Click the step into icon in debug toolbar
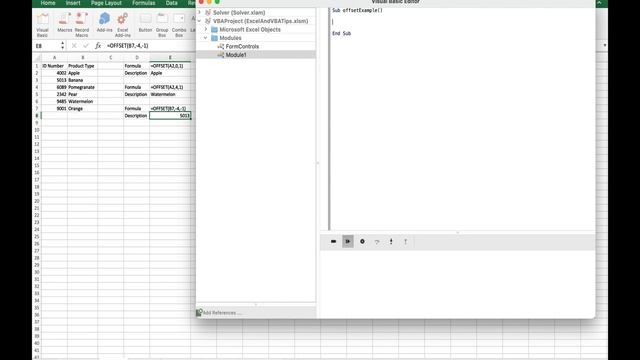 (x=391, y=242)
